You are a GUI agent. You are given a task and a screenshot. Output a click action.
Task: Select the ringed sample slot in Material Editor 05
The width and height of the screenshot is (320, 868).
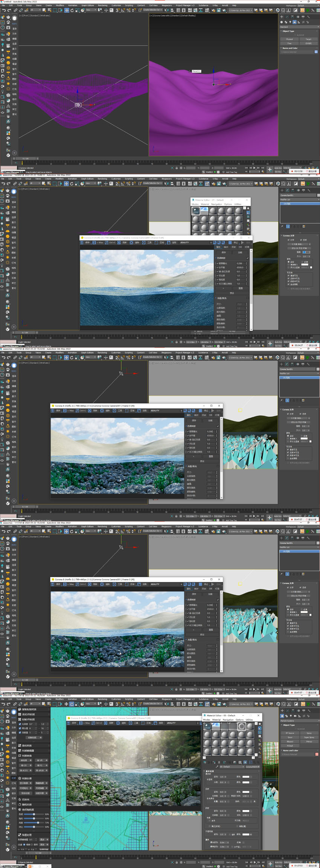[x=242, y=726]
